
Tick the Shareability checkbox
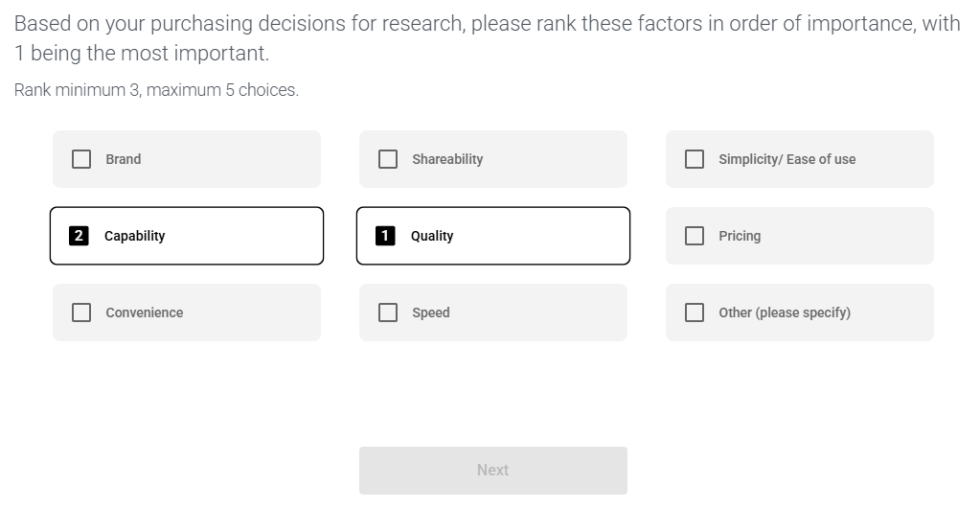(388, 159)
